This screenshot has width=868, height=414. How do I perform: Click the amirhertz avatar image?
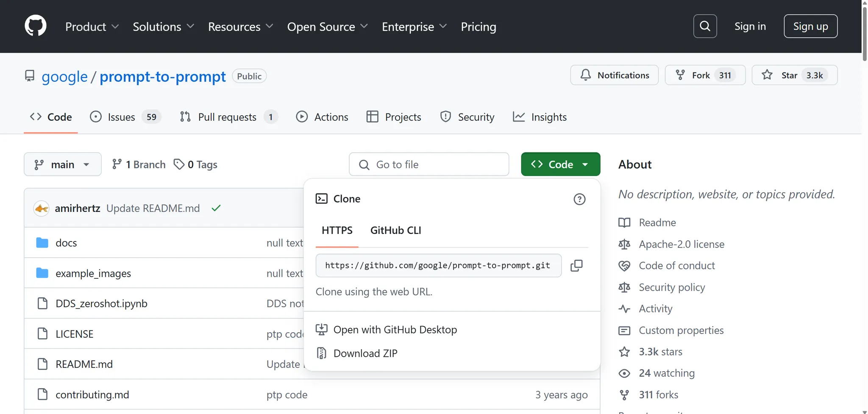(42, 208)
